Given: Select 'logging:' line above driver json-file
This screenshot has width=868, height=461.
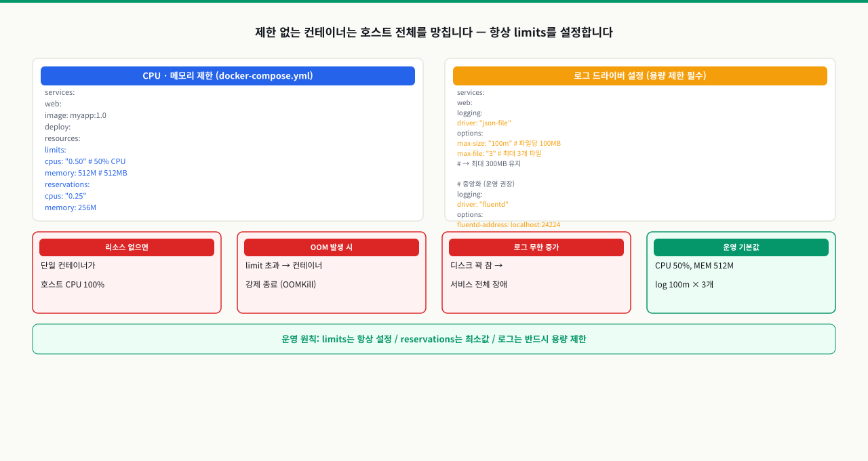Looking at the screenshot, I should pyautogui.click(x=470, y=113).
